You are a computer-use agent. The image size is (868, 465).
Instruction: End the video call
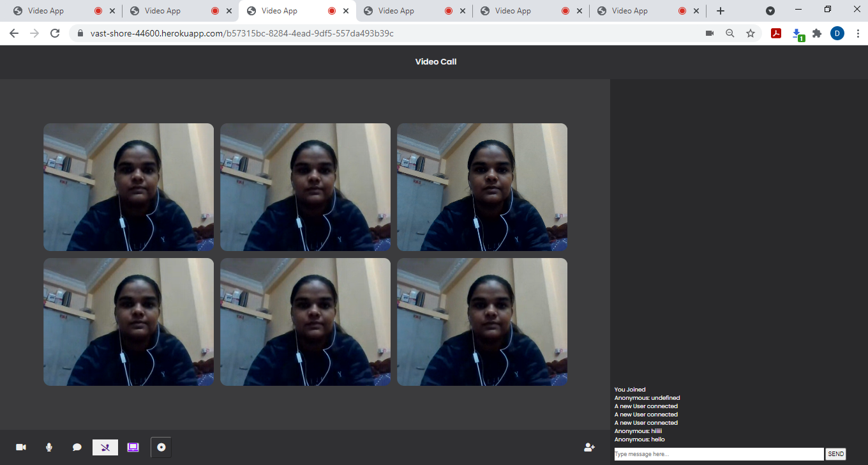point(105,447)
